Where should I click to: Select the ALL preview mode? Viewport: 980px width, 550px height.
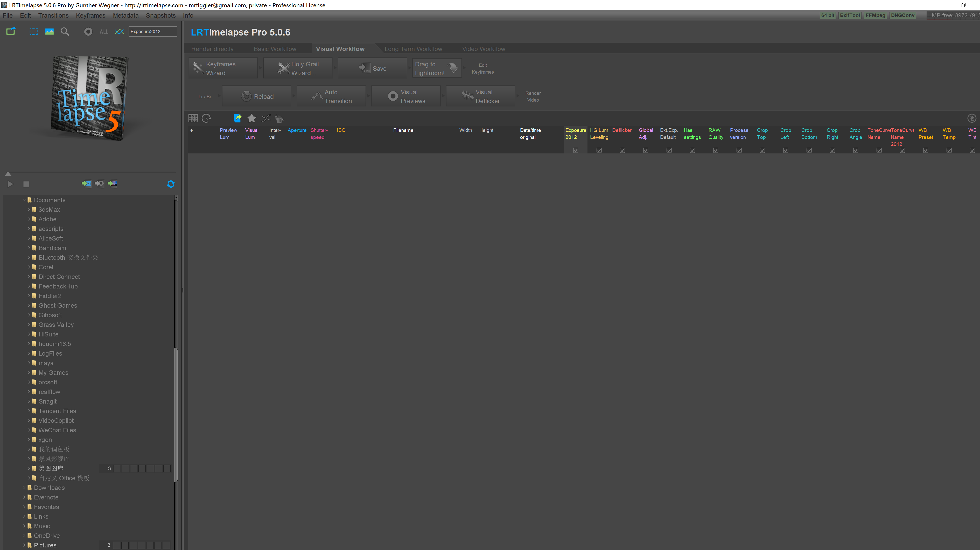click(x=104, y=32)
